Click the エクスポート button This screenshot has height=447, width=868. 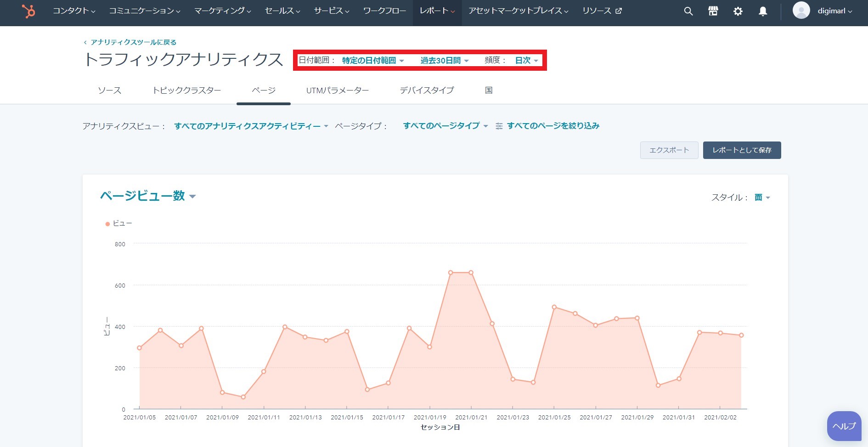tap(669, 150)
